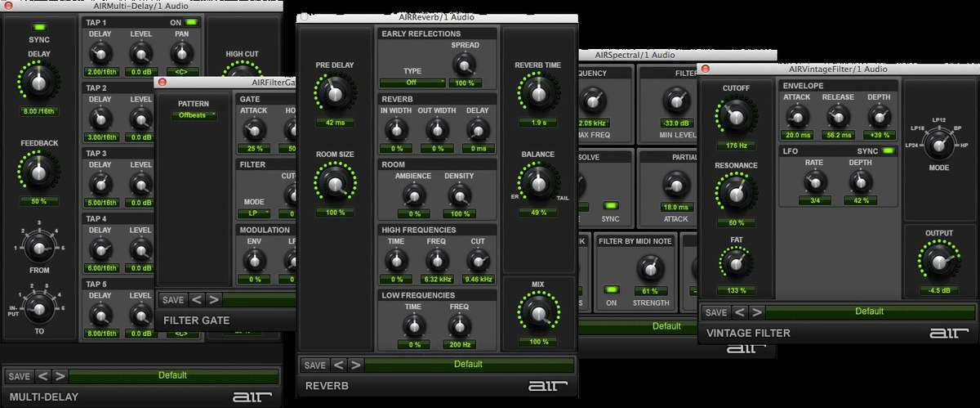Click previous preset arrow in Reverb

point(337,365)
